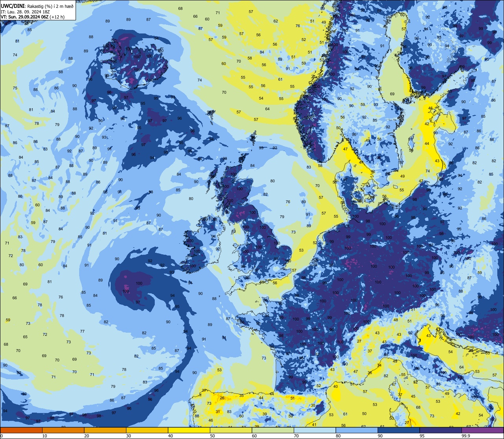504x439 pixels.
Task: Click the legend tick label "60"
Action: (254, 436)
